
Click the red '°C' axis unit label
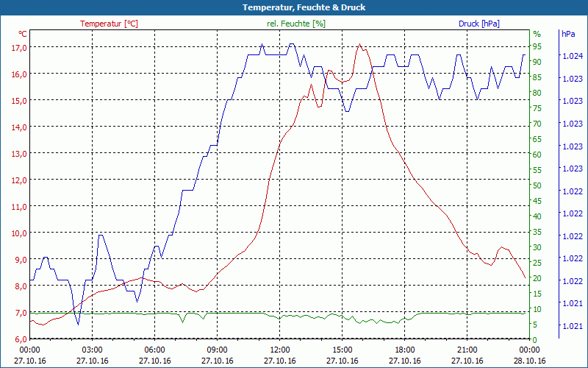click(x=23, y=34)
